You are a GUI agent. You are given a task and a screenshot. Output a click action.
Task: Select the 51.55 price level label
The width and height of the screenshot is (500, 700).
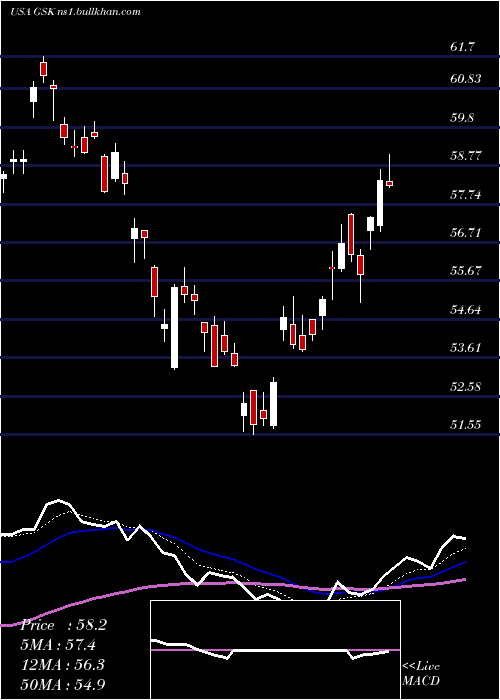click(466, 424)
